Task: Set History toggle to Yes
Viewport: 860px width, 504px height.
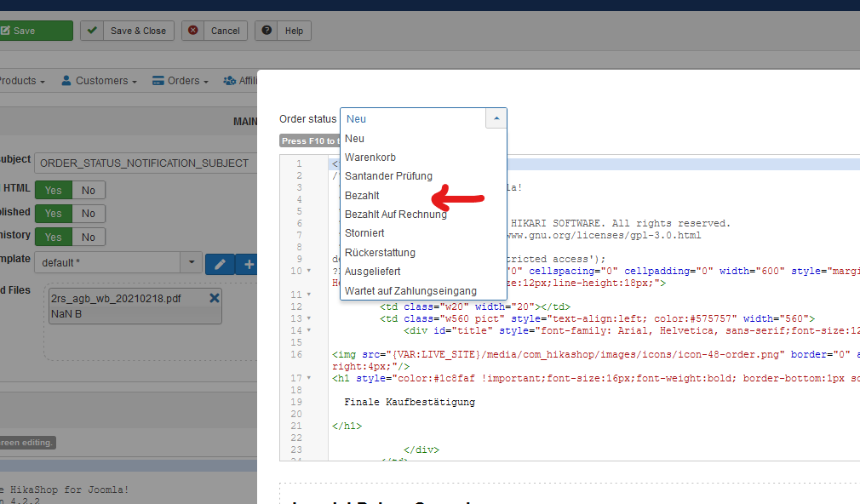Action: point(53,237)
